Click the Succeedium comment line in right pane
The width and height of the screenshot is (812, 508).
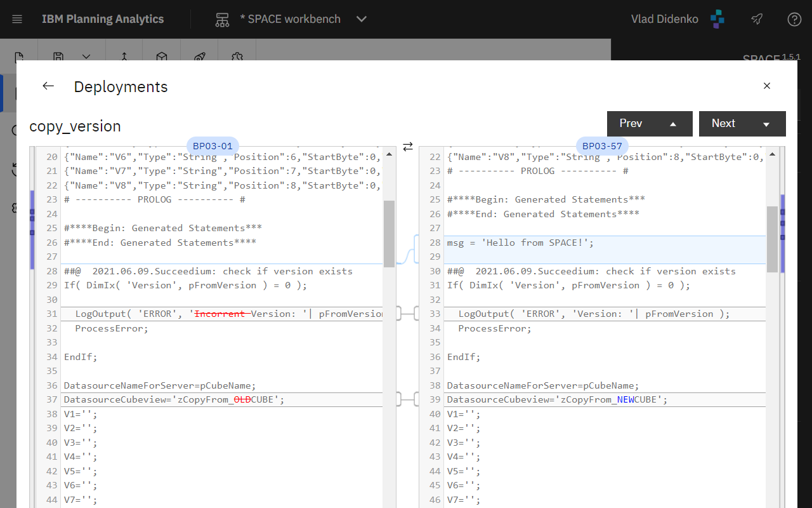(591, 271)
